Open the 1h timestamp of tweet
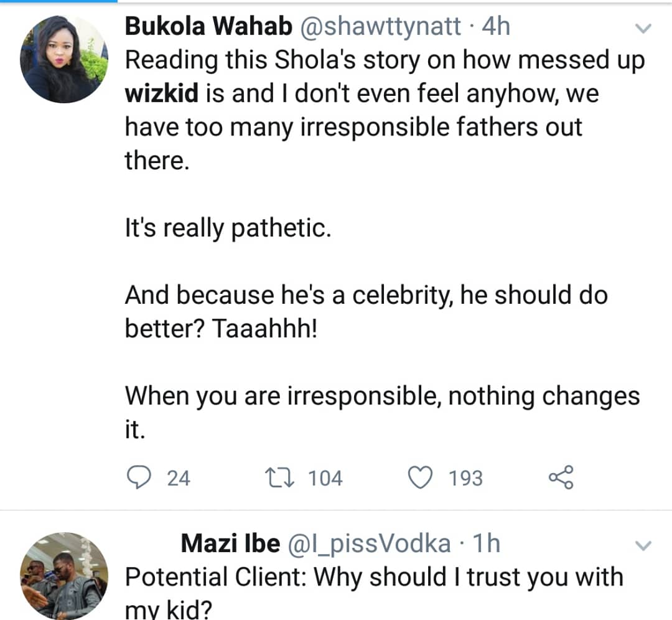 485,544
